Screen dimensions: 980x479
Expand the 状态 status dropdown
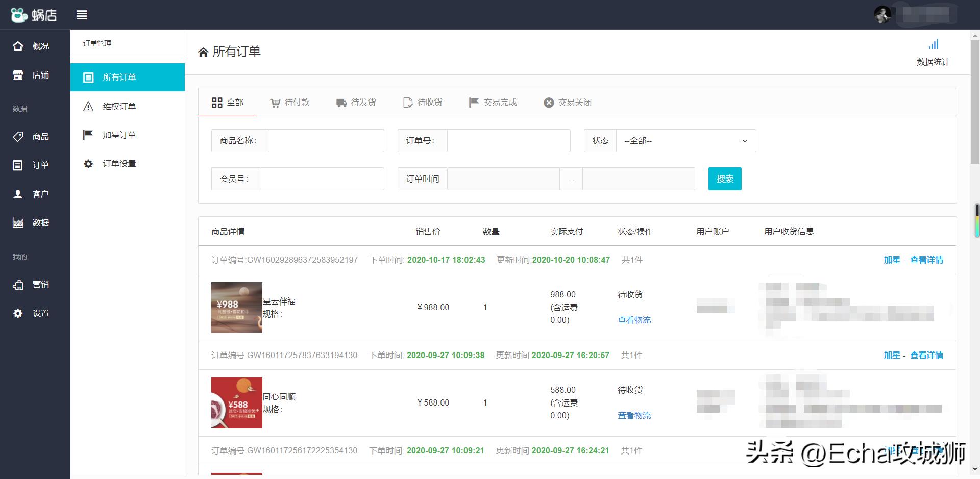click(685, 140)
